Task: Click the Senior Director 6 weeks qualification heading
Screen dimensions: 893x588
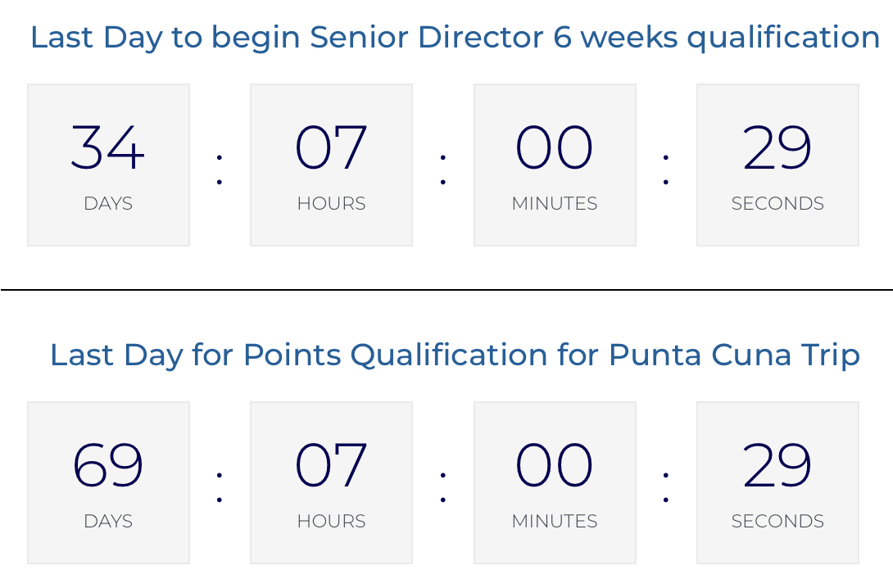Action: [x=455, y=38]
